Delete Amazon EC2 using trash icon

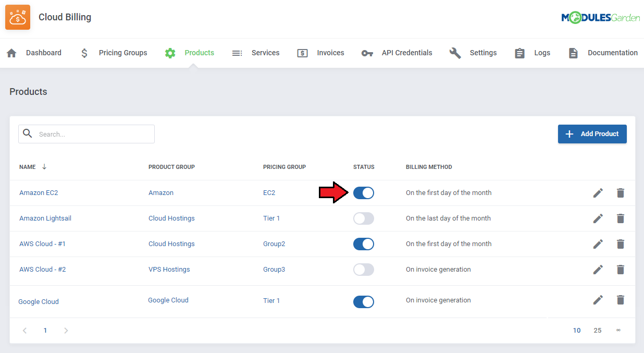point(620,193)
